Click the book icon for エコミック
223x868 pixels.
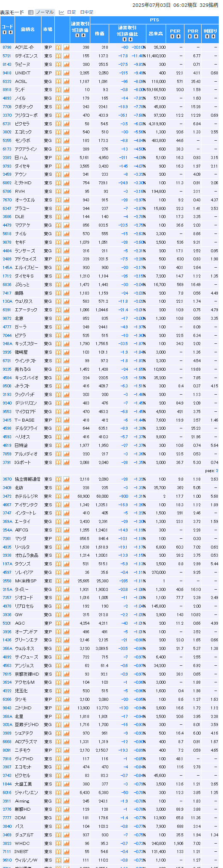(x=59, y=132)
